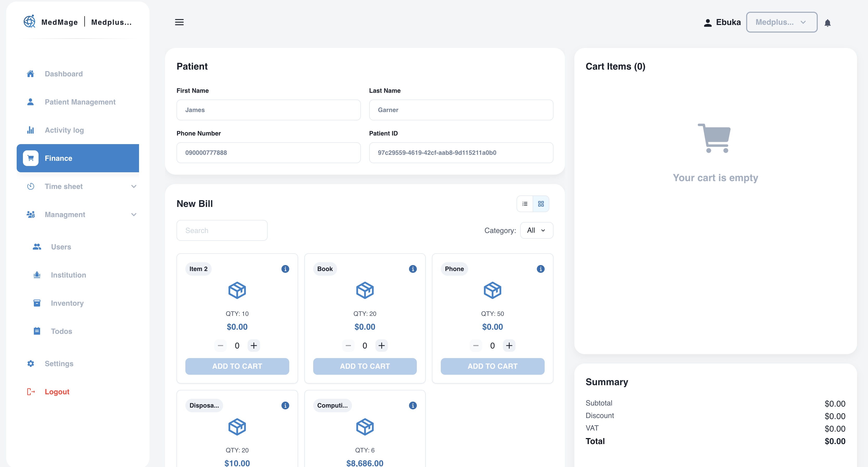
Task: Show info for Computi... product
Action: click(412, 405)
